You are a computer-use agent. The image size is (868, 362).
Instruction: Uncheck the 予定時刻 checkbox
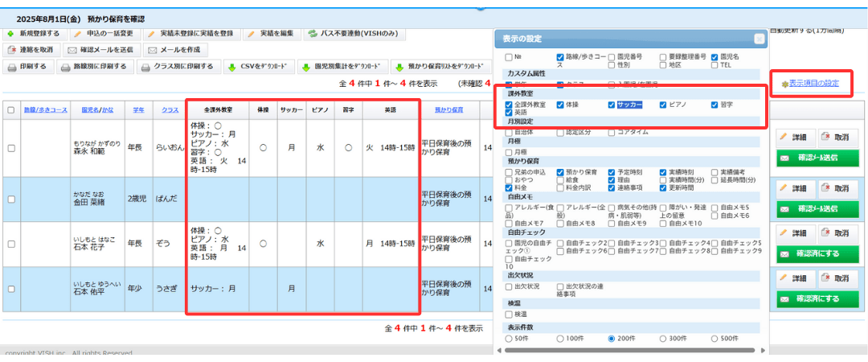611,172
